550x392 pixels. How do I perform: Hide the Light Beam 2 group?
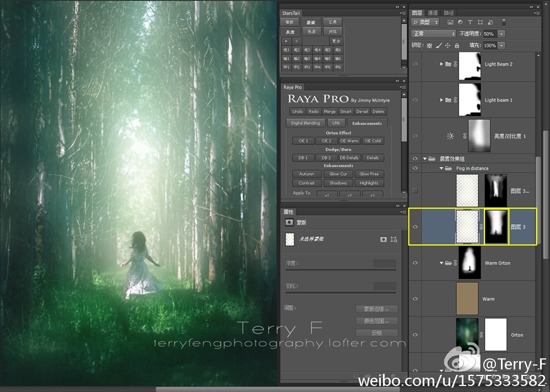point(416,64)
